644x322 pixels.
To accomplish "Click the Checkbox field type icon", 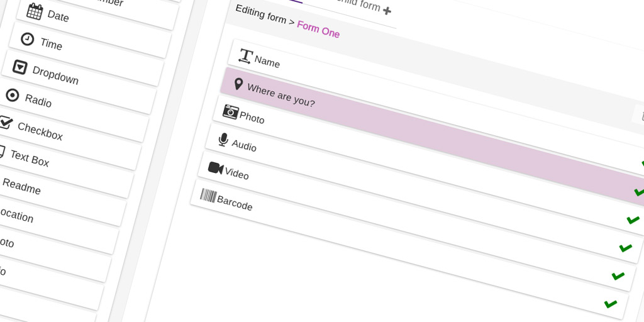I will [x=5, y=122].
